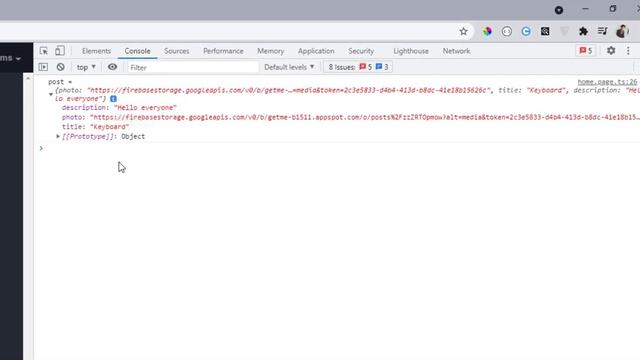Open the Security tab
The image size is (640, 360).
361,51
